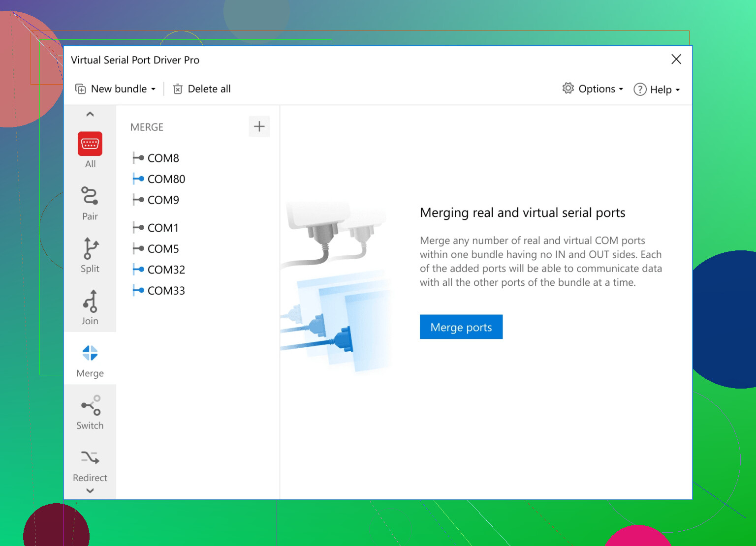
Task: Select the COM1 port entry
Action: (x=162, y=228)
